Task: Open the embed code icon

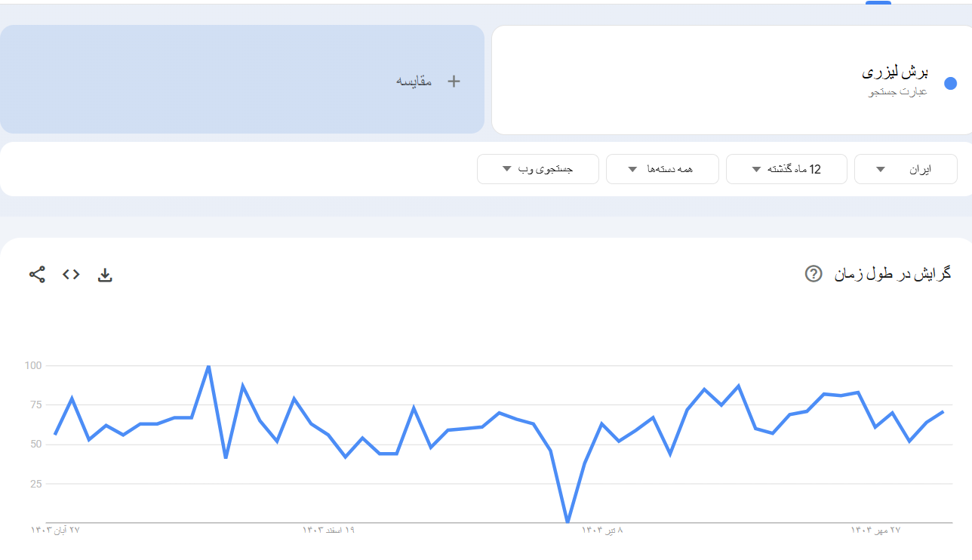Action: [71, 274]
